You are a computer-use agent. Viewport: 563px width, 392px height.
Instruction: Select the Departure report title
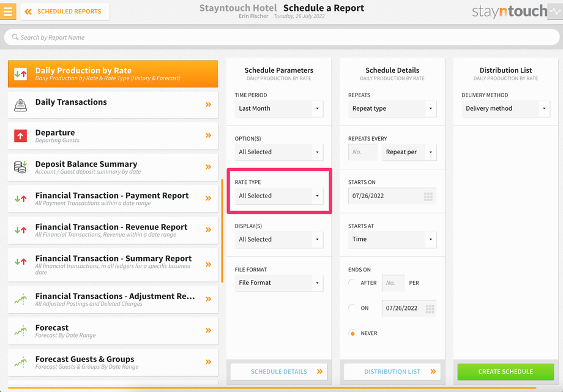(x=55, y=133)
